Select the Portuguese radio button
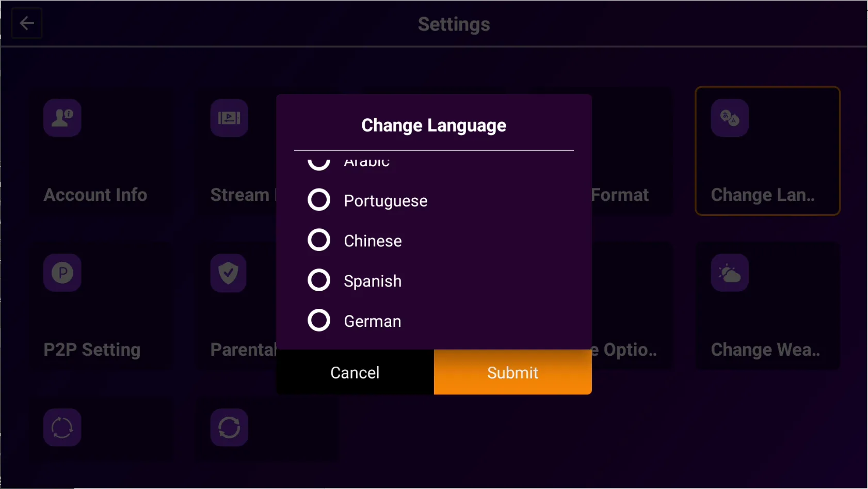Image resolution: width=868 pixels, height=489 pixels. [319, 200]
